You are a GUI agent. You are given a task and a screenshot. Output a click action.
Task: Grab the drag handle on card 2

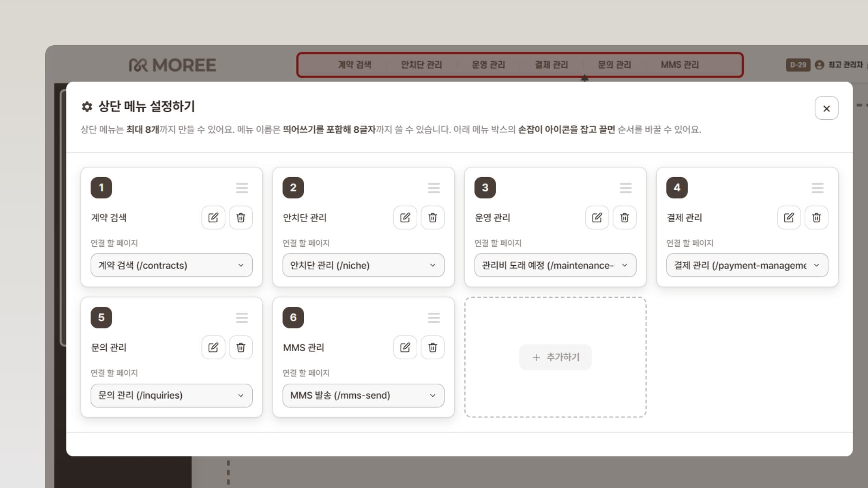click(434, 188)
